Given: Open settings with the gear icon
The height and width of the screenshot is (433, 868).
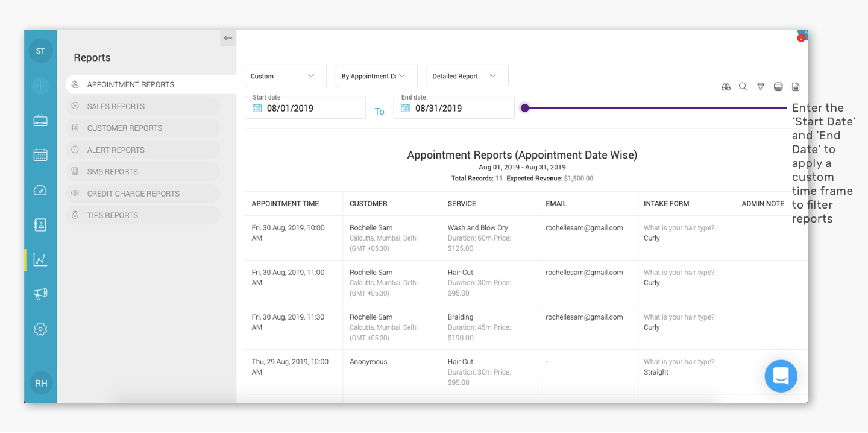Looking at the screenshot, I should (40, 329).
